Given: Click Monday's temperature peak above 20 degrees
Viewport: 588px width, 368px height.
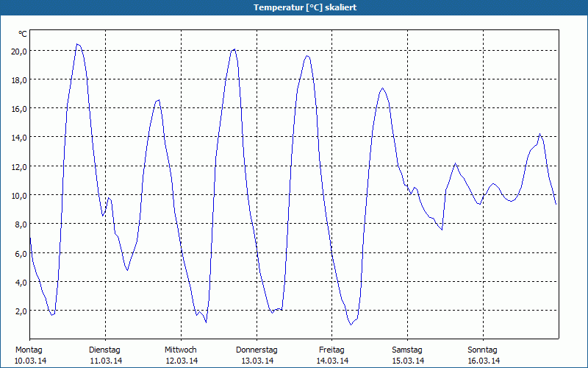Looking at the screenshot, I should pyautogui.click(x=77, y=44).
